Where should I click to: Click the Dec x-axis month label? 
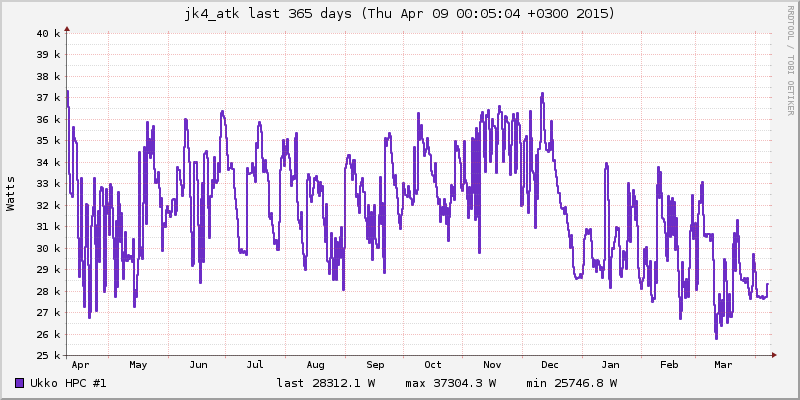click(x=550, y=365)
